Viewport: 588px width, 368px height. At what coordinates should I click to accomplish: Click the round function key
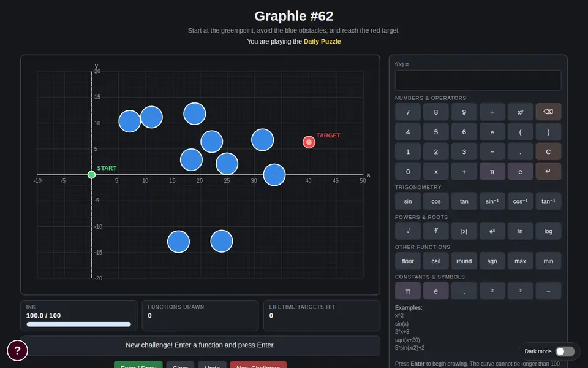[464, 261]
